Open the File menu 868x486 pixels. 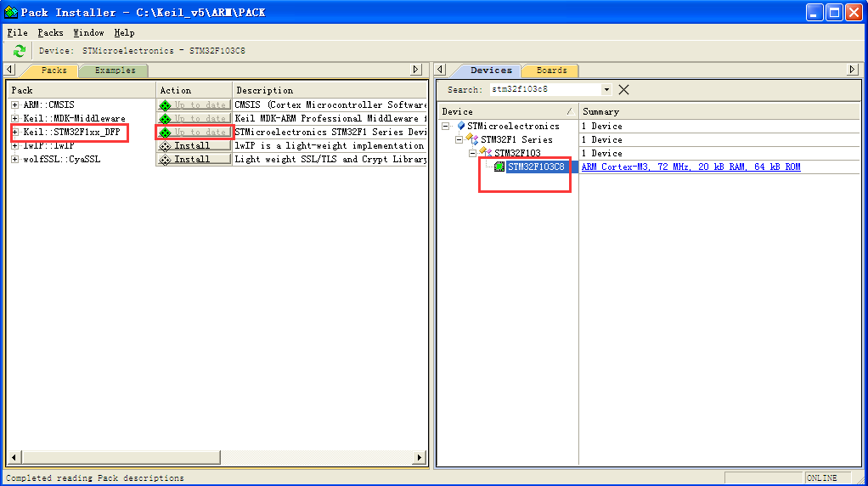point(17,32)
